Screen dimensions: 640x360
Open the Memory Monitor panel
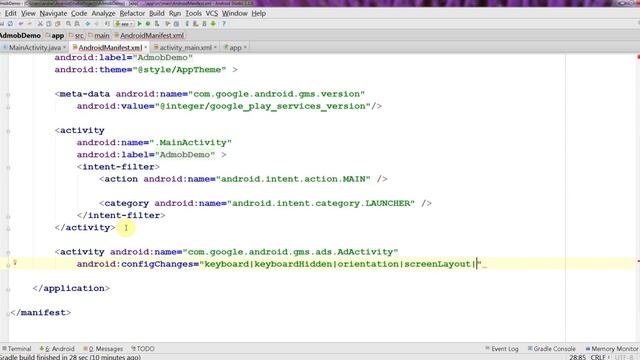pos(612,349)
